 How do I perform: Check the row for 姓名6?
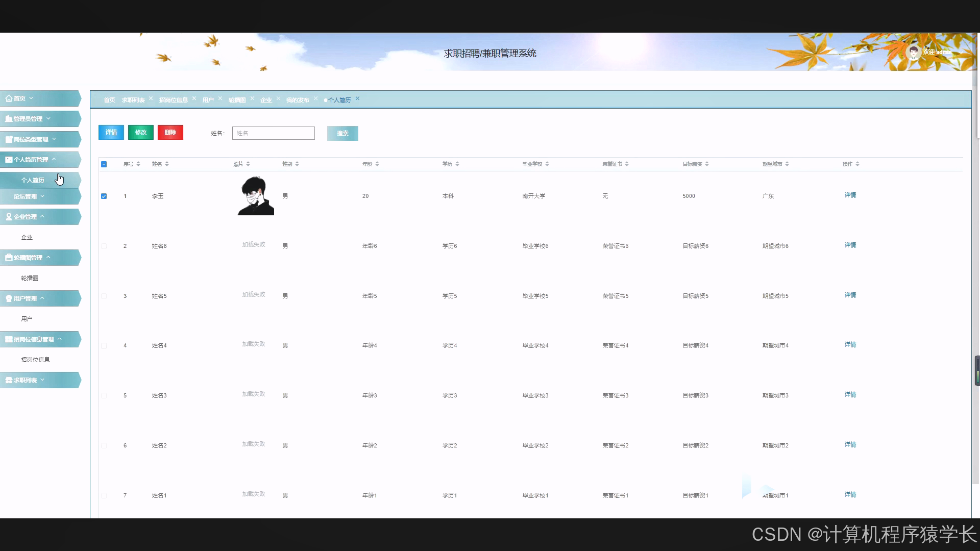pos(104,246)
